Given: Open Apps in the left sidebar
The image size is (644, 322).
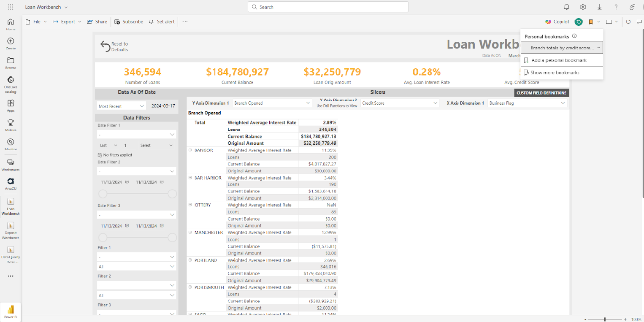Looking at the screenshot, I should [11, 106].
